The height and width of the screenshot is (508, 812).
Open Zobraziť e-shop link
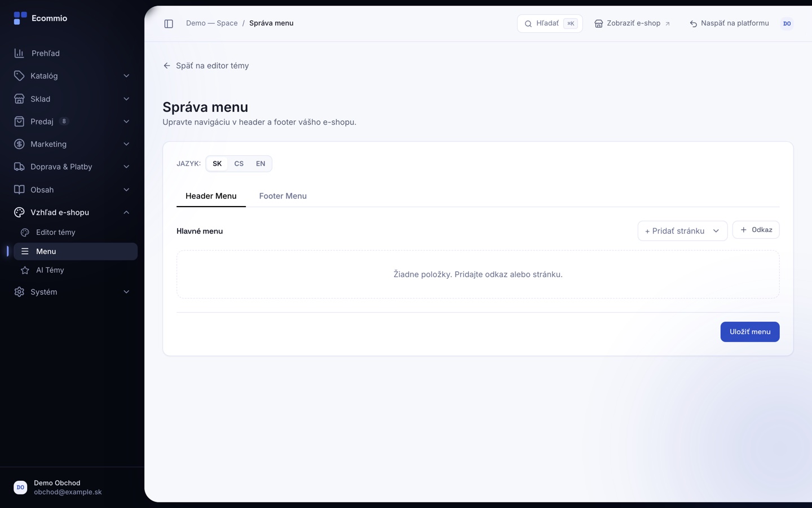point(632,24)
